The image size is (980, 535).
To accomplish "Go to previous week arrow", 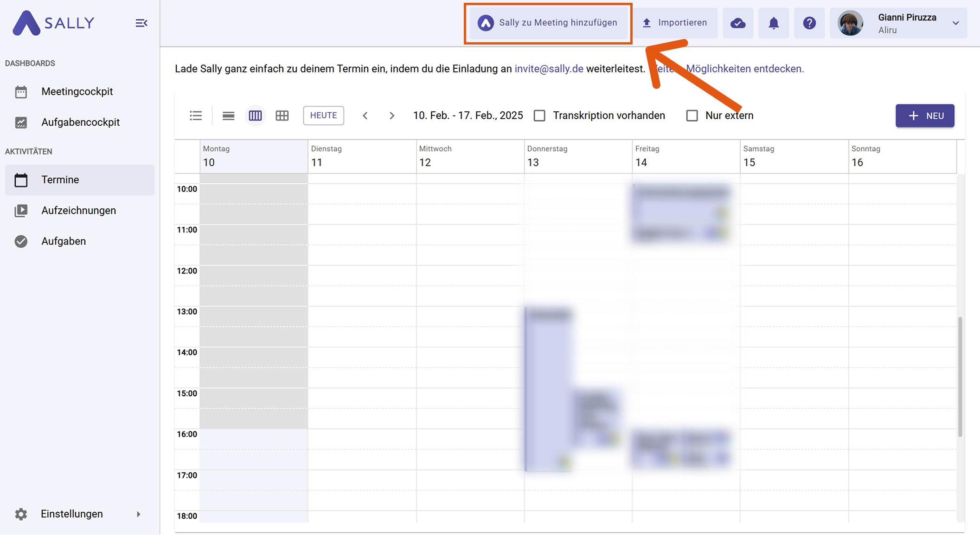I will (365, 116).
